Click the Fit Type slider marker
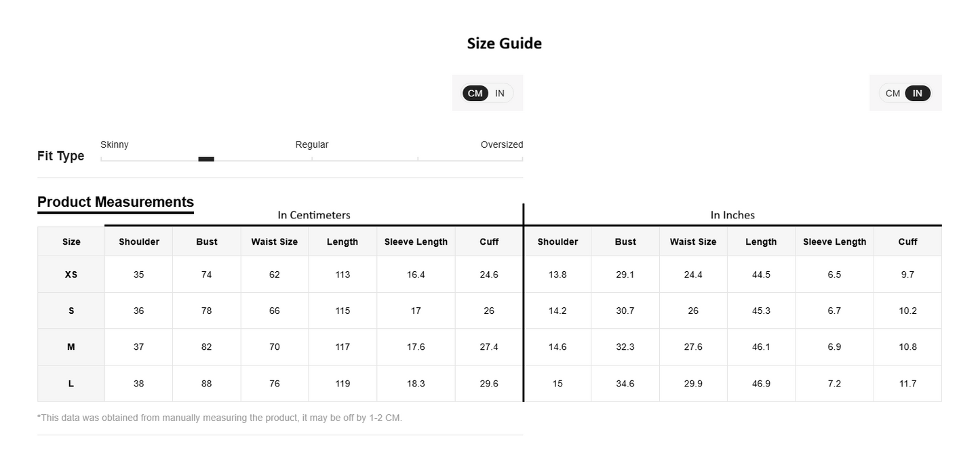 click(x=206, y=159)
